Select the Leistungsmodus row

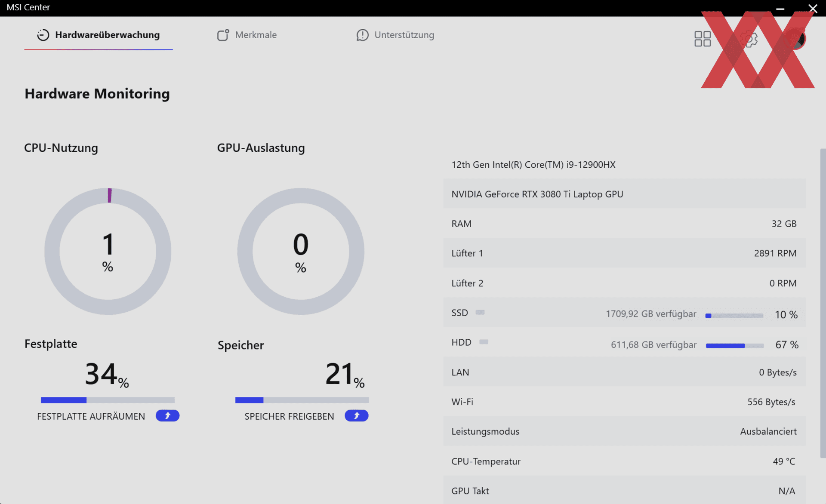(x=624, y=431)
